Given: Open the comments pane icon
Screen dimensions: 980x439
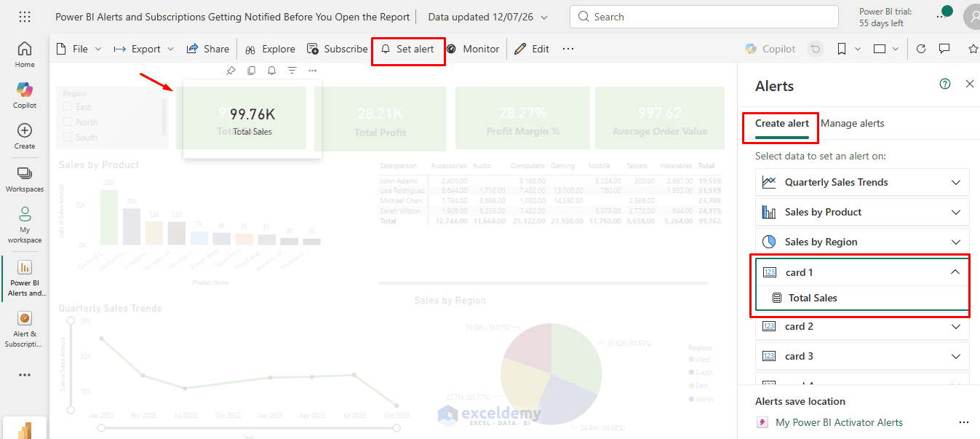Looking at the screenshot, I should (944, 49).
